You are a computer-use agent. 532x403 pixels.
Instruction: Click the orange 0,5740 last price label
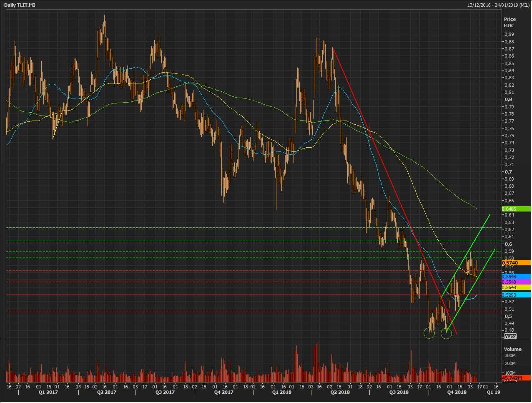(x=516, y=263)
